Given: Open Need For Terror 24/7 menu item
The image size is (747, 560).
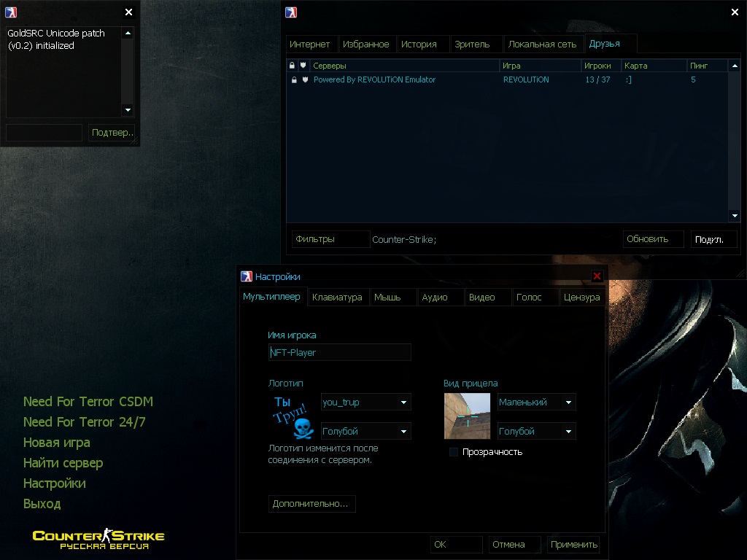Looking at the screenshot, I should pos(85,422).
